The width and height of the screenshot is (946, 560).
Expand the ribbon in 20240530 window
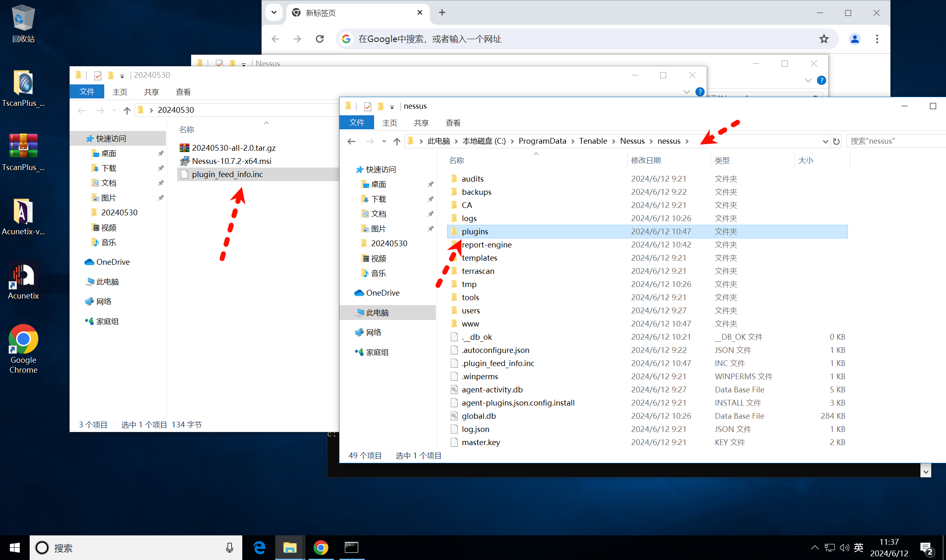[686, 91]
